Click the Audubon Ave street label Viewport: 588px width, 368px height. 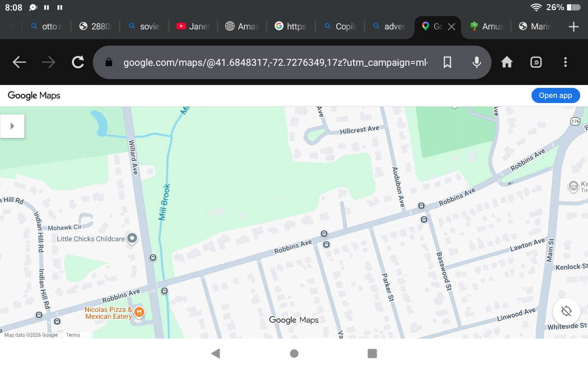pos(398,187)
